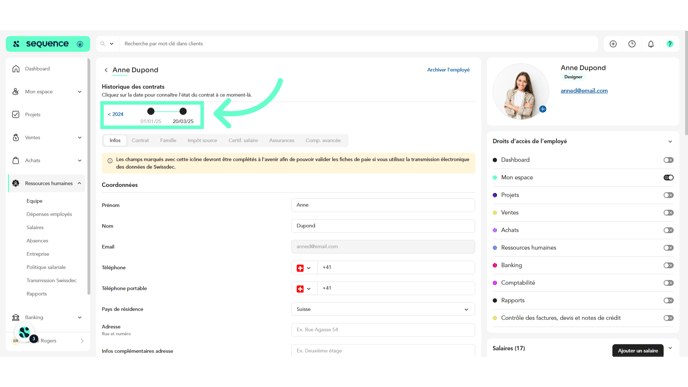The image size is (688, 387).
Task: Go back using arrow beside Anne Dupond
Action: click(106, 70)
